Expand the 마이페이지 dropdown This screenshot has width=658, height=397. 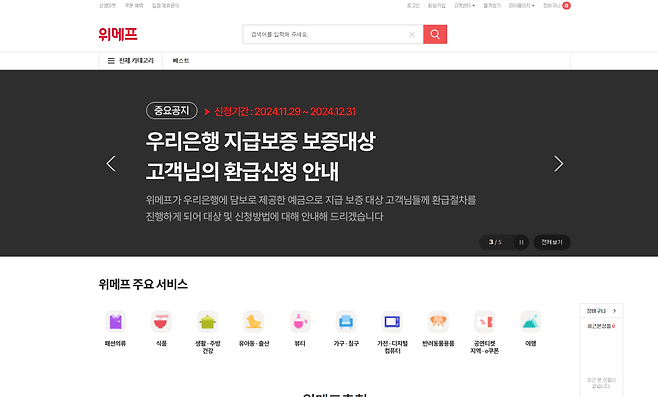[522, 5]
